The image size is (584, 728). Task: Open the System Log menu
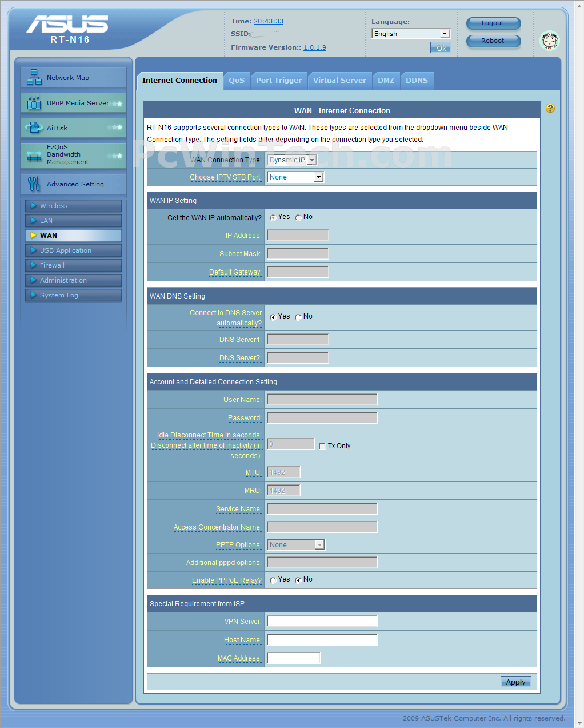73,295
